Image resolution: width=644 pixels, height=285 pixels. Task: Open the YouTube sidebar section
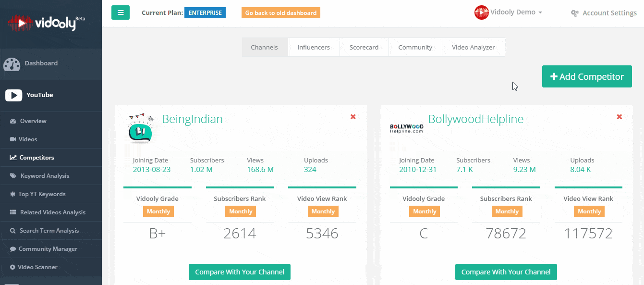(x=51, y=95)
